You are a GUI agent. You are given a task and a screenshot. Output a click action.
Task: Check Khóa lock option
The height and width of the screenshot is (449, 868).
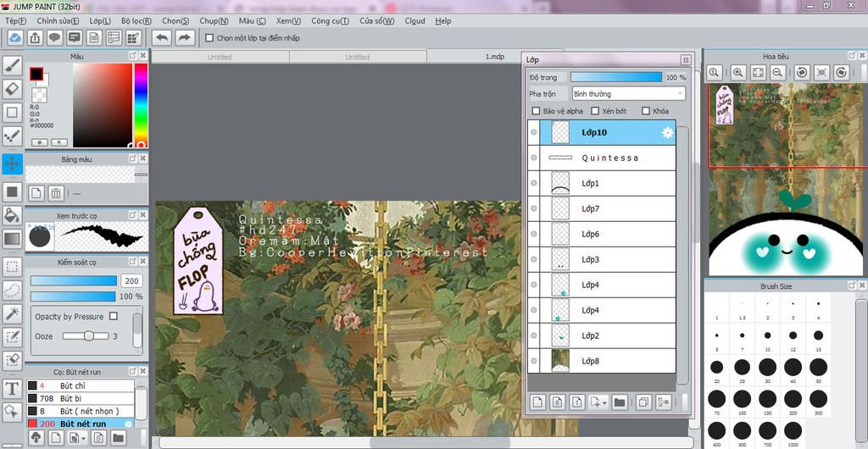645,111
